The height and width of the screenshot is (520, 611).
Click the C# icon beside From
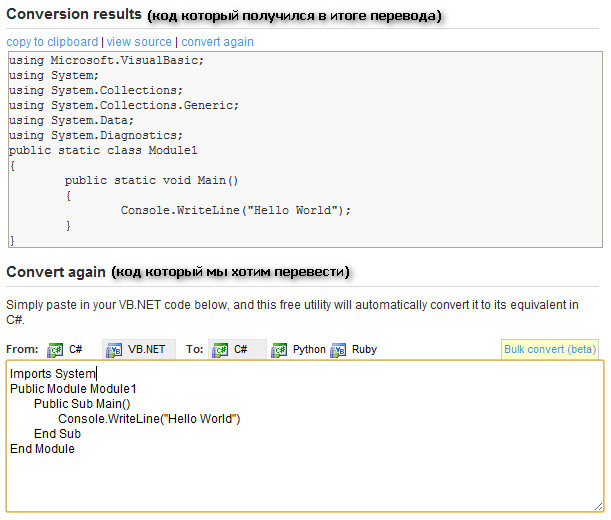55,350
